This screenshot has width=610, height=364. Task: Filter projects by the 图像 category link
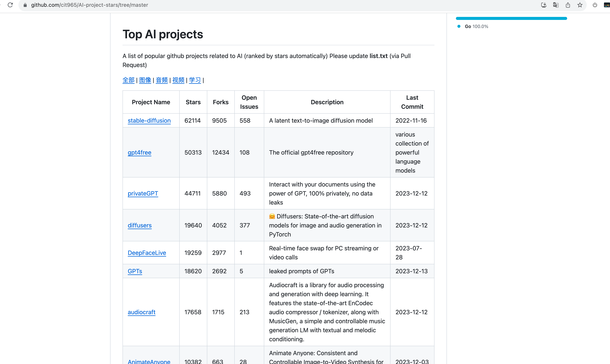145,80
